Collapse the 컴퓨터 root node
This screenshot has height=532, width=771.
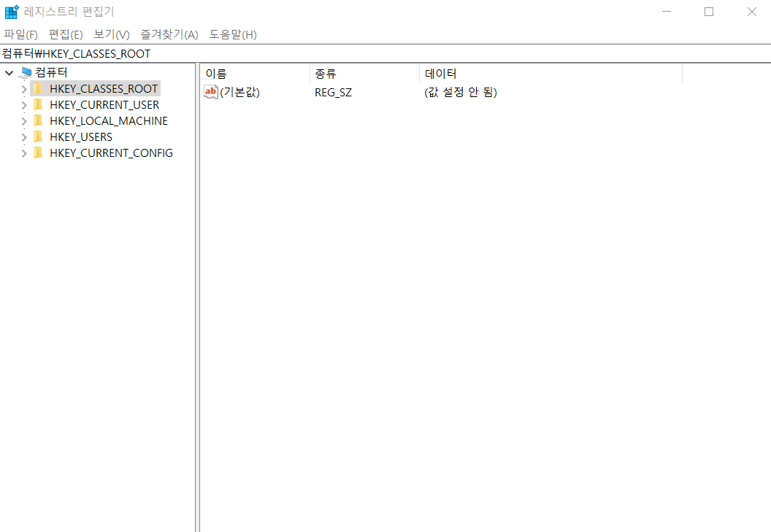(9, 73)
